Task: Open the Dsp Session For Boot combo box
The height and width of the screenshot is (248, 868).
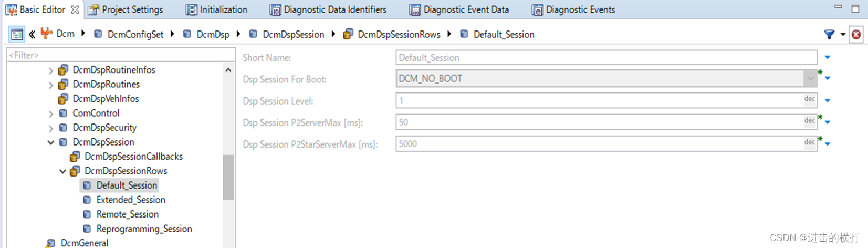Action: coord(606,78)
